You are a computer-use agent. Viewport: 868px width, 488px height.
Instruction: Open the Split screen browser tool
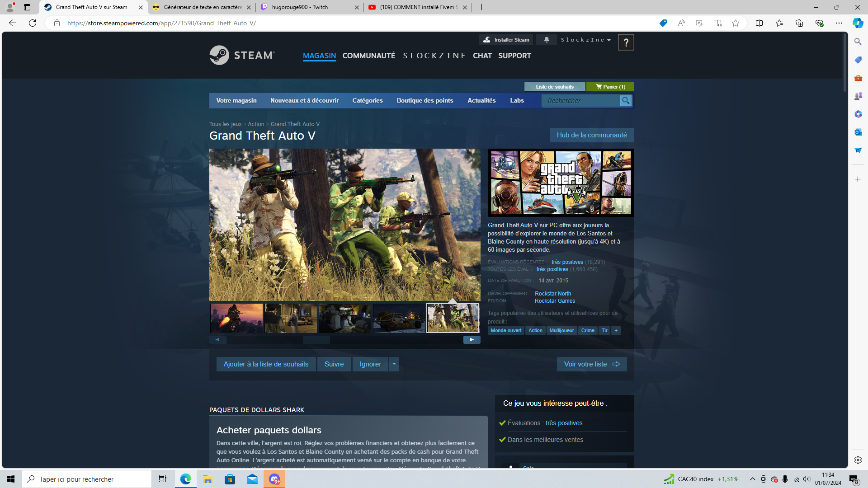[x=759, y=23]
